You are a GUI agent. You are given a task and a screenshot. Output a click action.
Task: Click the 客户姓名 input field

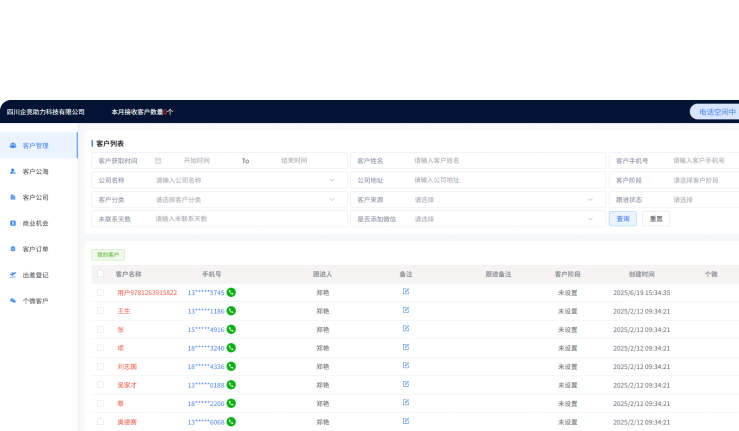click(505, 161)
